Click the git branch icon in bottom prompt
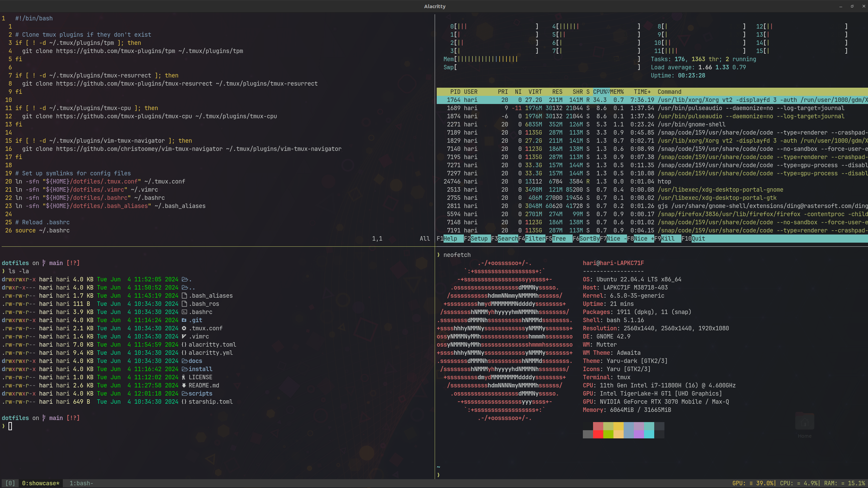The image size is (868, 488). 44,418
